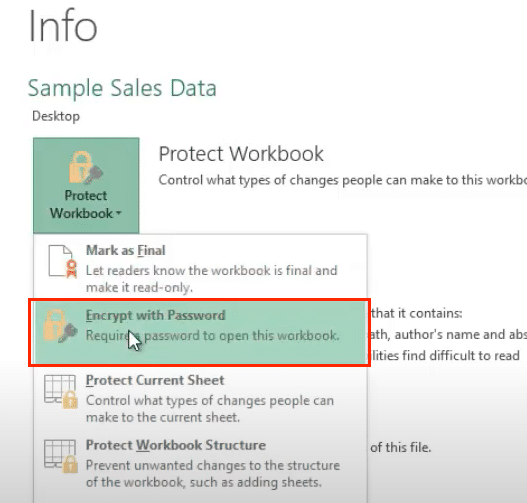
Task: Click the Protect Workbook section heading
Action: (241, 154)
